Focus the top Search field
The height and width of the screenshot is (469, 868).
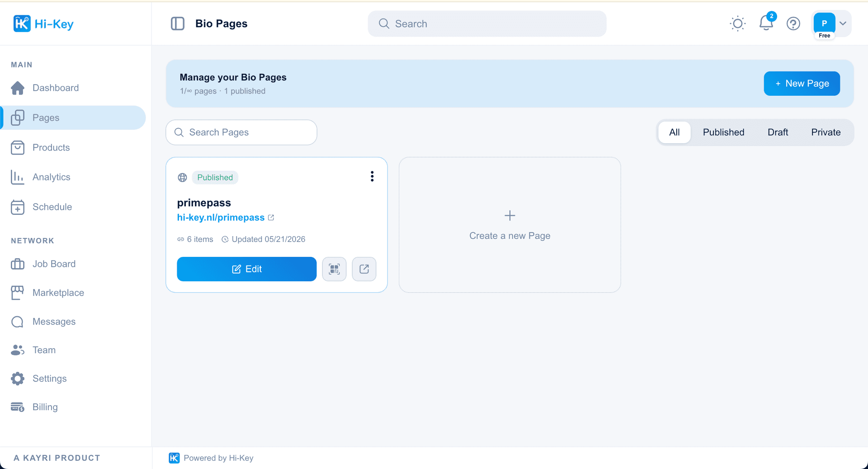click(x=487, y=24)
